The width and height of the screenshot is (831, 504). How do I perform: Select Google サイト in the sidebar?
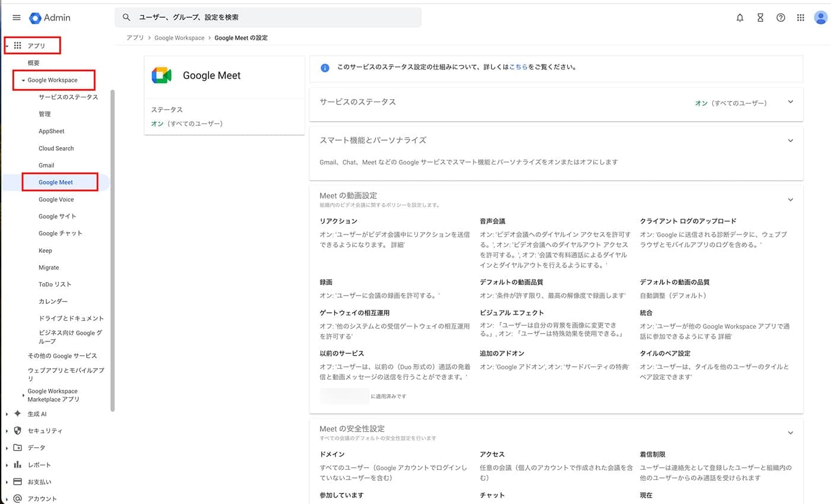58,216
